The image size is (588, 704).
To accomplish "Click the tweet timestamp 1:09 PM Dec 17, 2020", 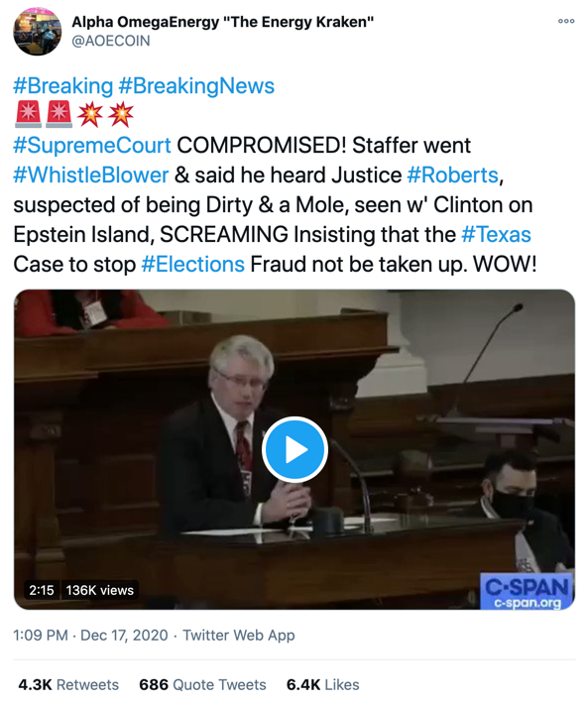I will (90, 635).
